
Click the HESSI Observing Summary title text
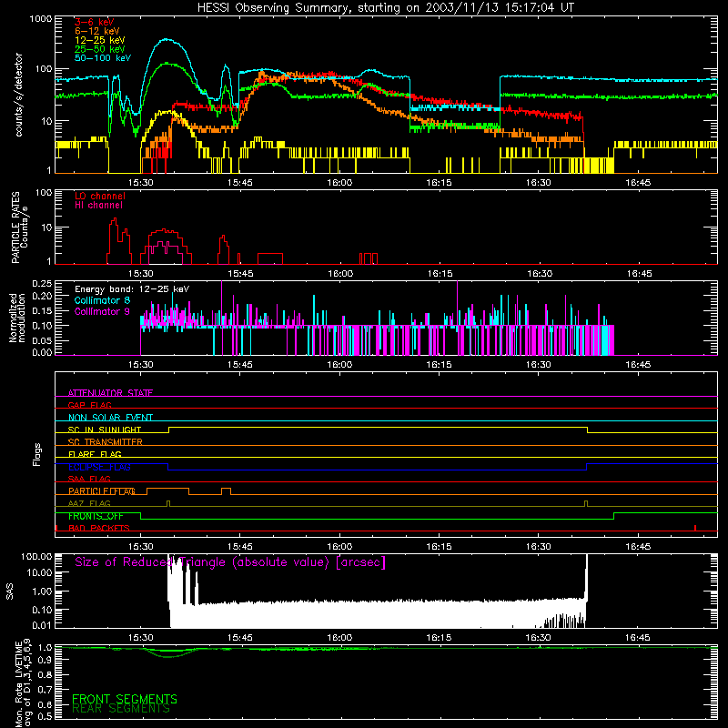[385, 8]
